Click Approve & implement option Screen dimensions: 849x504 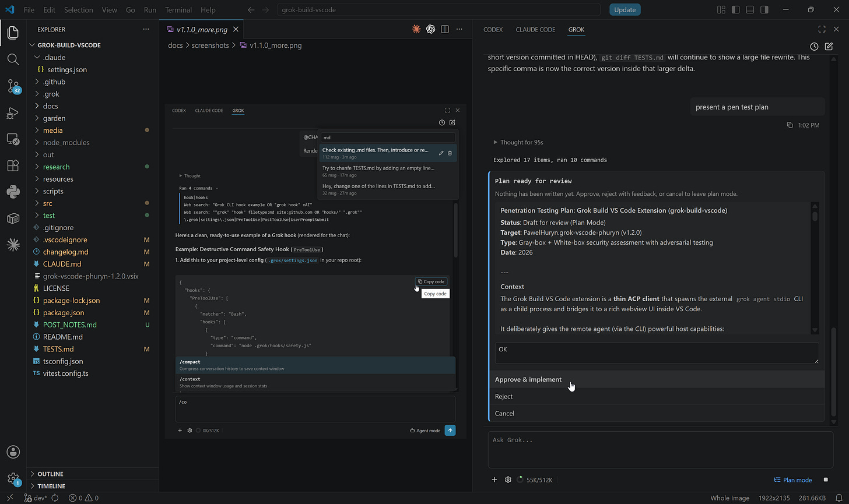coord(657,379)
